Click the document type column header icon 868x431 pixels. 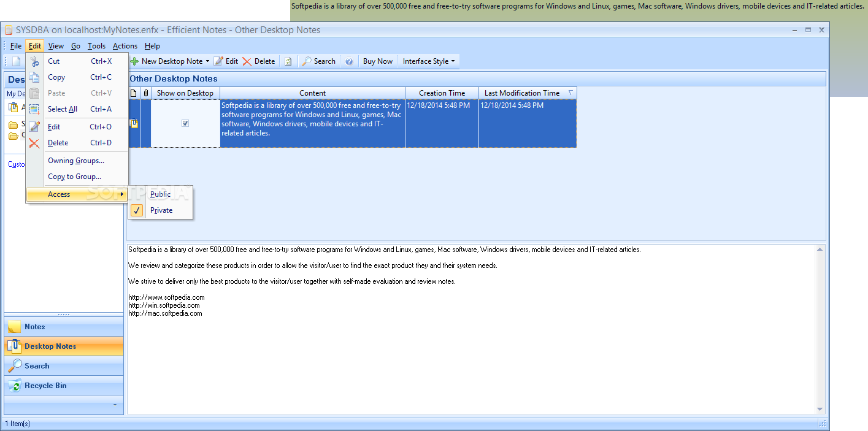pos(134,93)
